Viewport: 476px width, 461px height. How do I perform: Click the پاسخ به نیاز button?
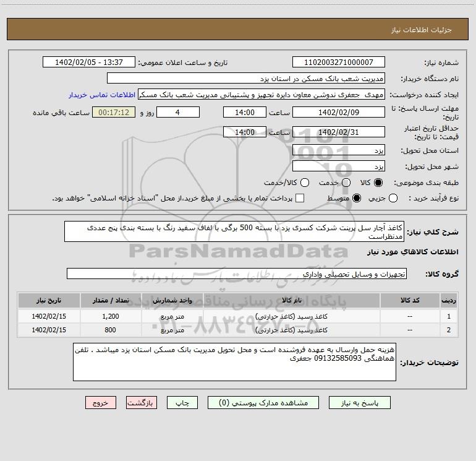(359, 403)
